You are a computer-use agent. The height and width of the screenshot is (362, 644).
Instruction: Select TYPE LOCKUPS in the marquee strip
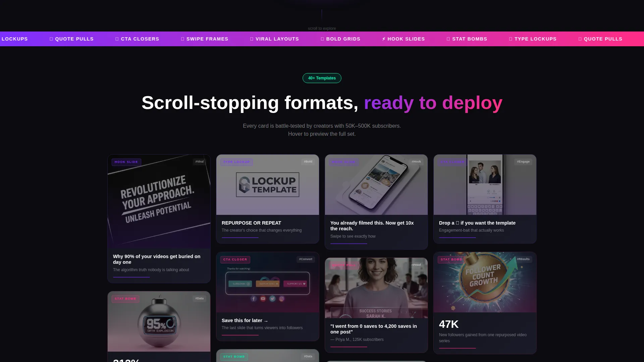point(533,39)
